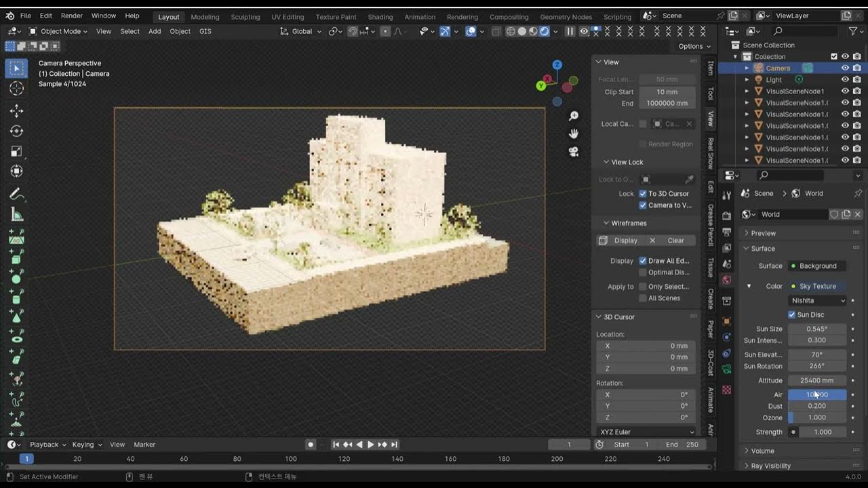This screenshot has width=868, height=488.
Task: Select the Measure tool
Action: 16,215
